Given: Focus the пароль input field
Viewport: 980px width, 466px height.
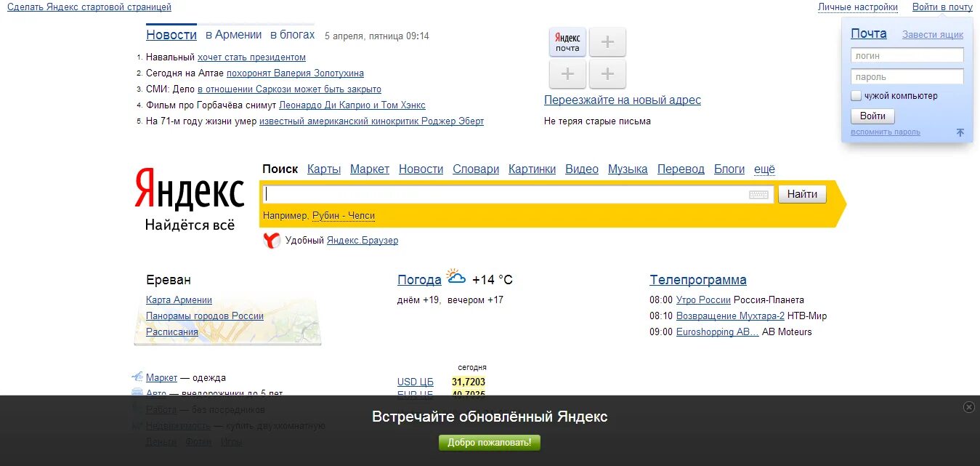Looking at the screenshot, I should pos(907,76).
